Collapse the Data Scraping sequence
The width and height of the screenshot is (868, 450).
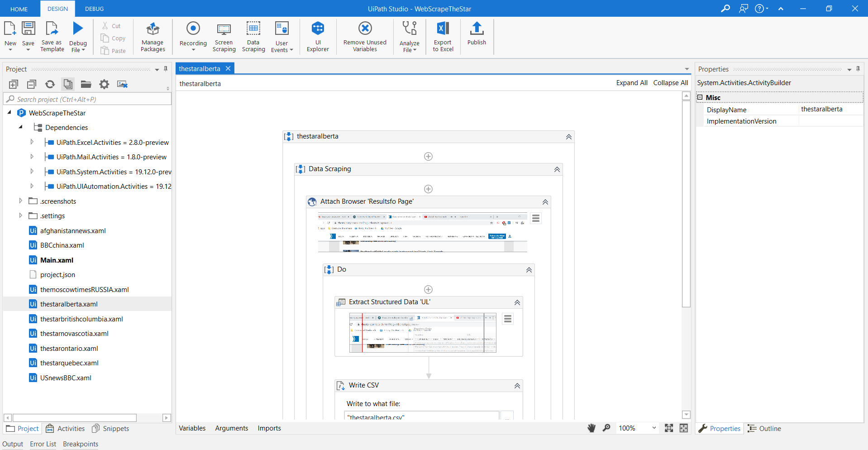[x=557, y=169]
